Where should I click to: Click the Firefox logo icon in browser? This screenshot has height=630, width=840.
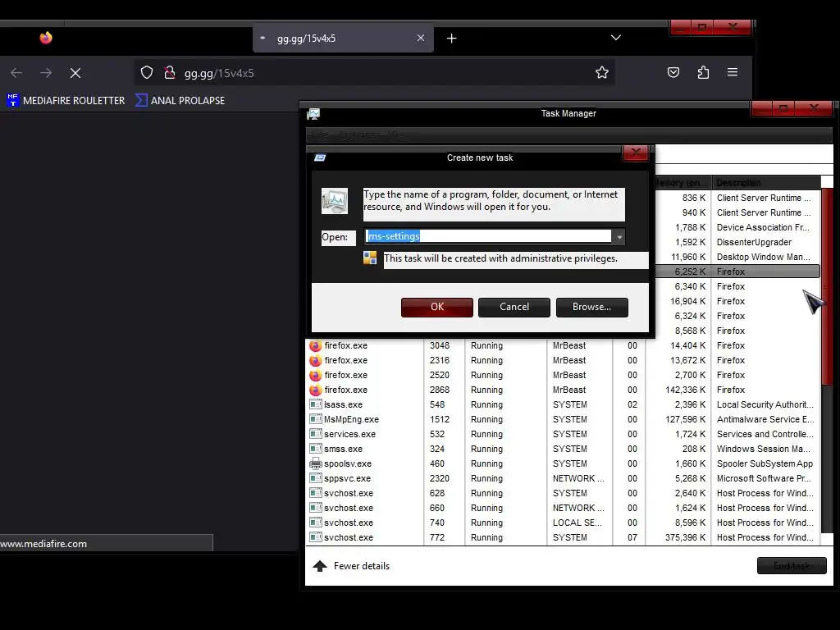[46, 38]
